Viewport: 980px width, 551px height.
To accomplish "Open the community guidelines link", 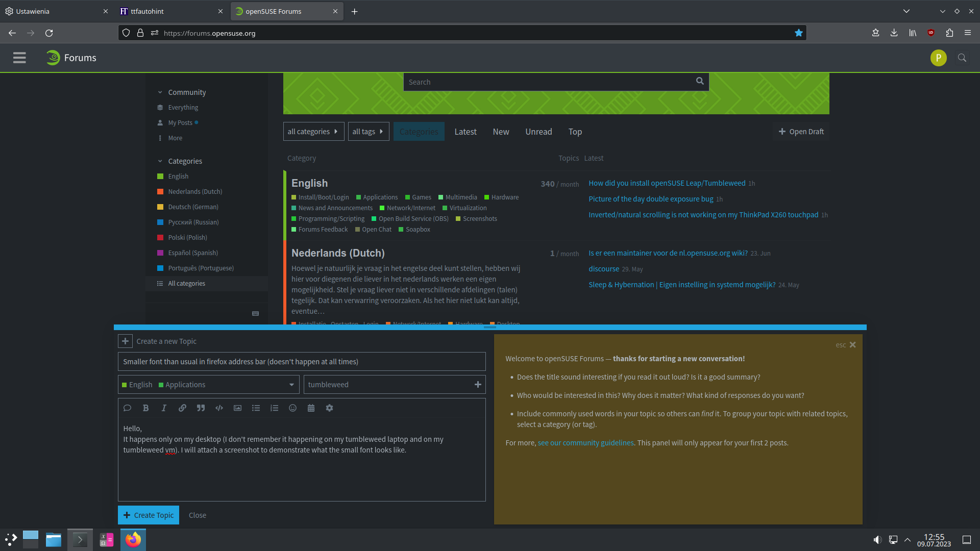I will pyautogui.click(x=585, y=443).
